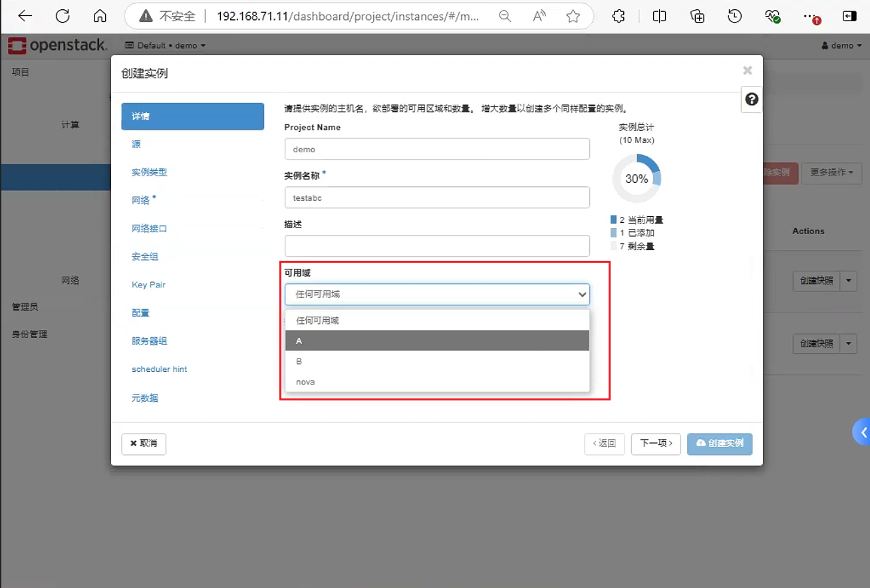Open the zoom magnifier in the address bar
Viewport: 870px width, 588px height.
point(505,17)
